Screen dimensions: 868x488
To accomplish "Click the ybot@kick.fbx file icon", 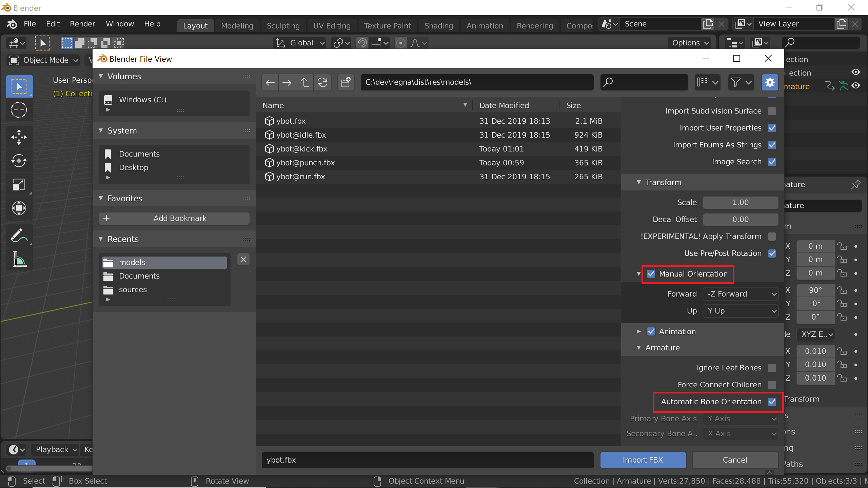I will point(269,149).
